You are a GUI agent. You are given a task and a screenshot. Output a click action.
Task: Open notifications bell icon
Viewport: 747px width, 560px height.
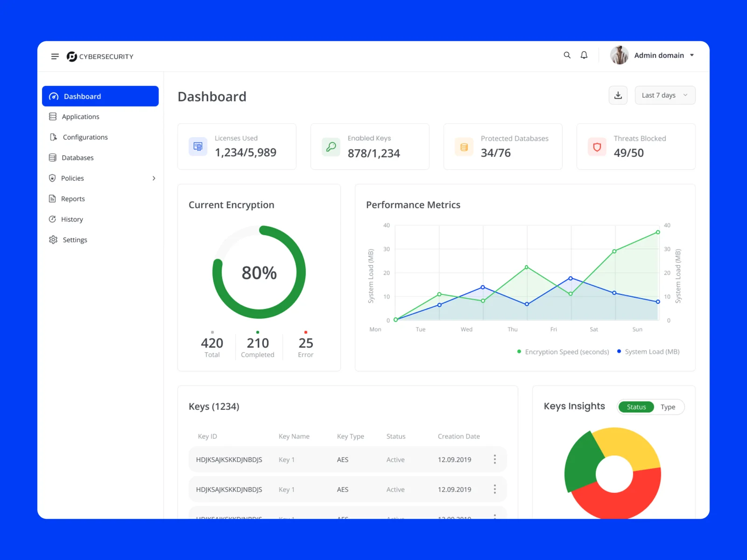[584, 55]
